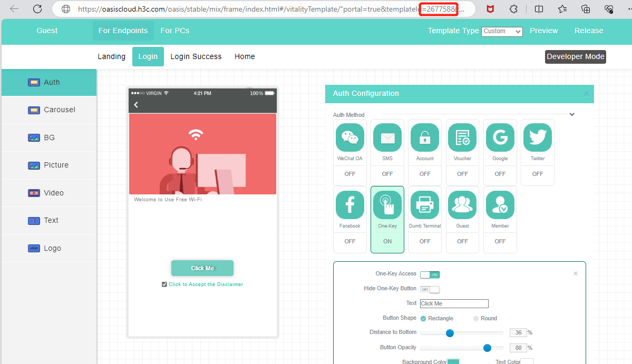632x364 pixels.
Task: Click Release in the top bar
Action: (x=588, y=31)
